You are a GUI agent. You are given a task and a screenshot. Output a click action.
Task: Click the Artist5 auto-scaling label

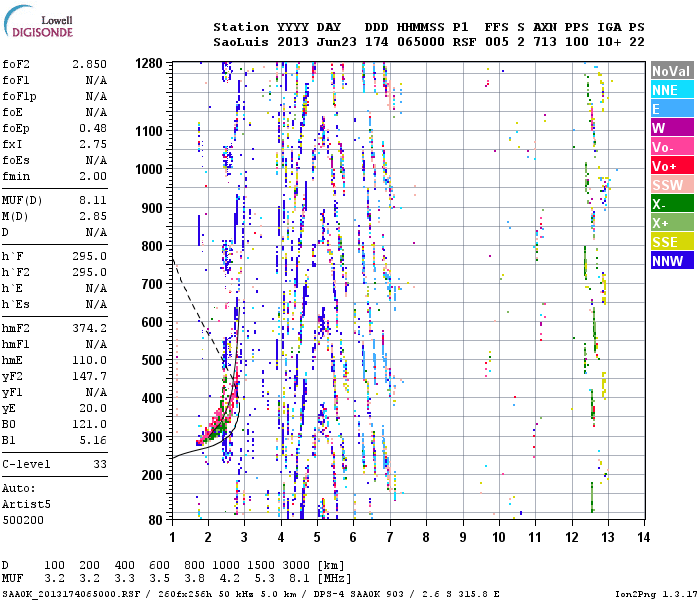point(26,504)
